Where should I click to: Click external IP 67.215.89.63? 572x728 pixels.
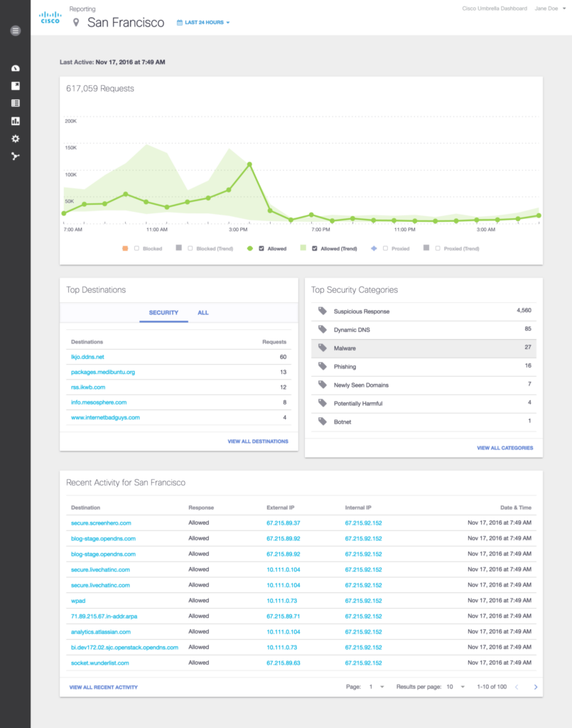(284, 663)
